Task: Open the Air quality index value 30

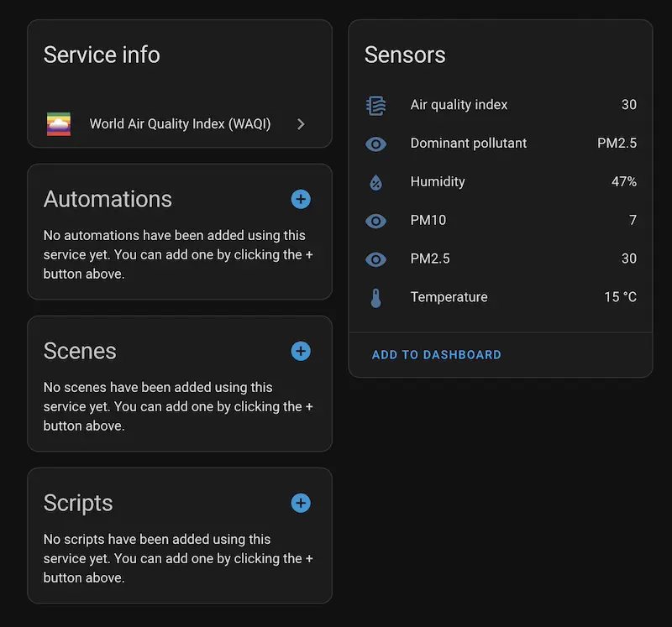Action: (628, 105)
